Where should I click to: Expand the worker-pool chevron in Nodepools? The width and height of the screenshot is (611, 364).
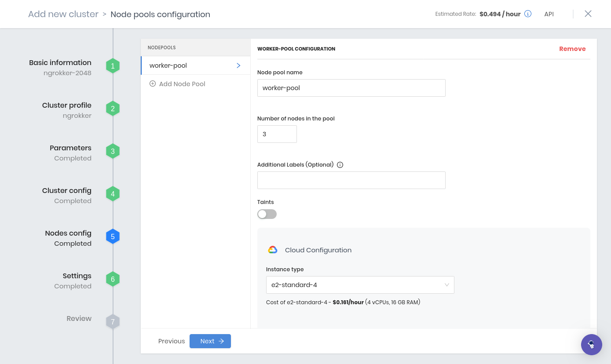pyautogui.click(x=238, y=65)
